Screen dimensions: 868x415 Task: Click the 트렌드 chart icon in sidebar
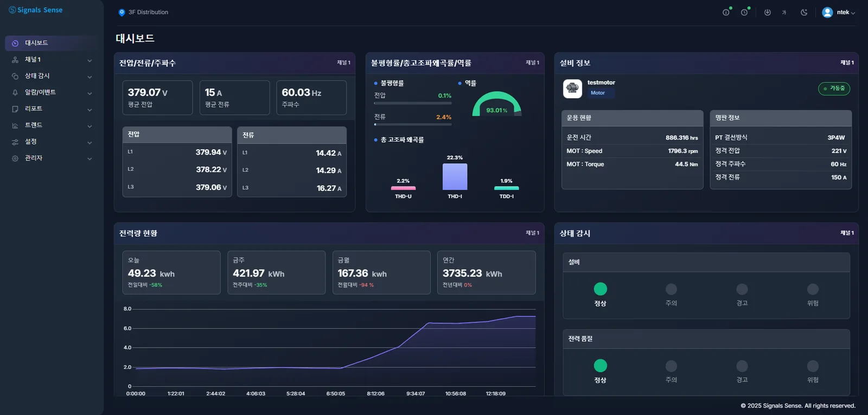pyautogui.click(x=15, y=125)
